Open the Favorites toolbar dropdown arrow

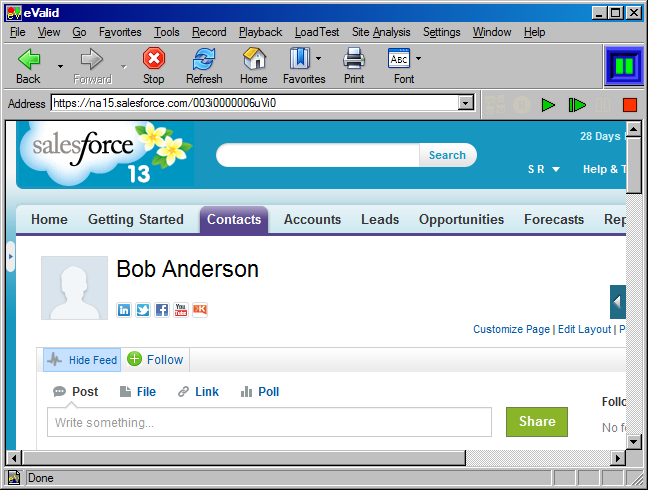pos(318,58)
